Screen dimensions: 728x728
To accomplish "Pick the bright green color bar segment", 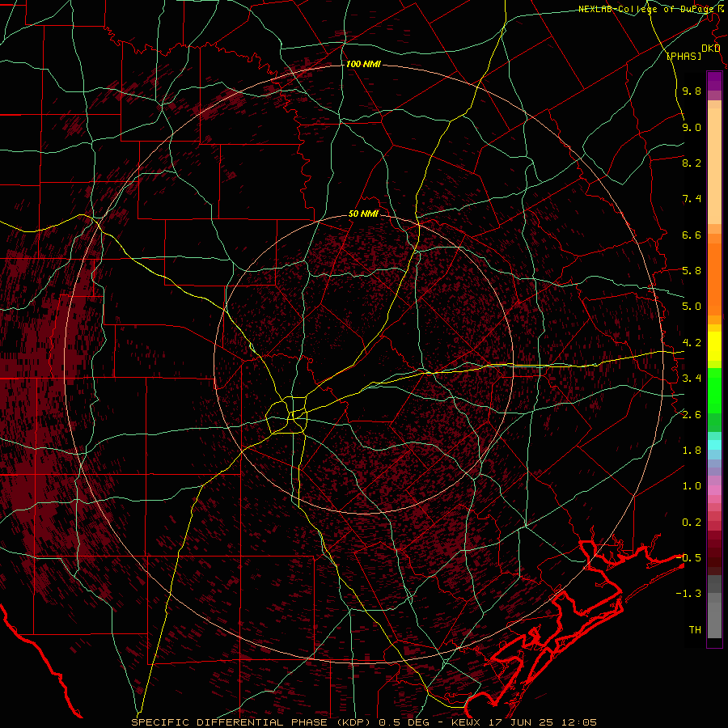I will [x=714, y=391].
